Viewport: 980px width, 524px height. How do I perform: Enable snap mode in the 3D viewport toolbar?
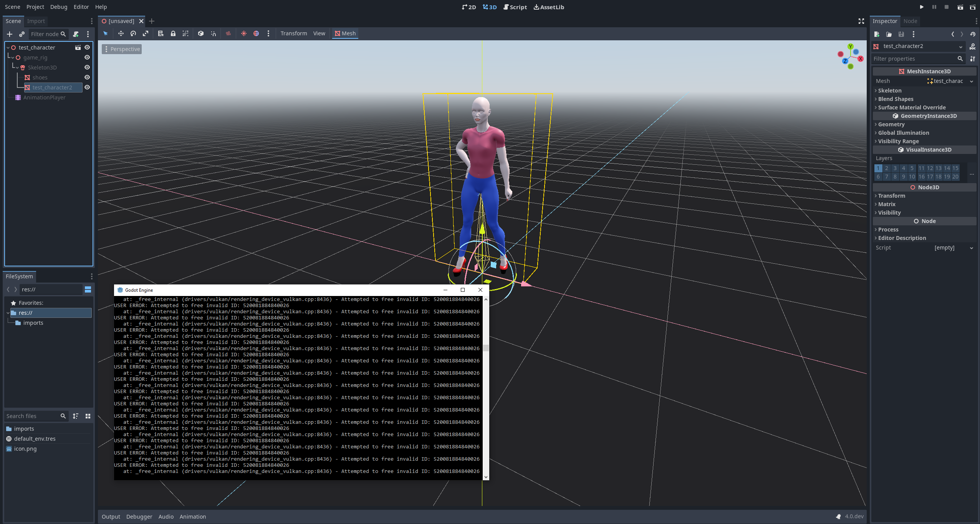(214, 34)
